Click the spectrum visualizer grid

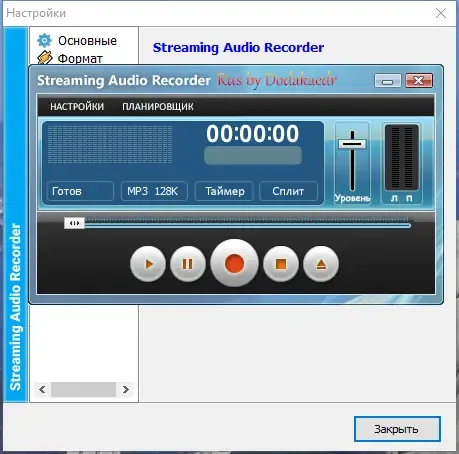click(x=110, y=144)
